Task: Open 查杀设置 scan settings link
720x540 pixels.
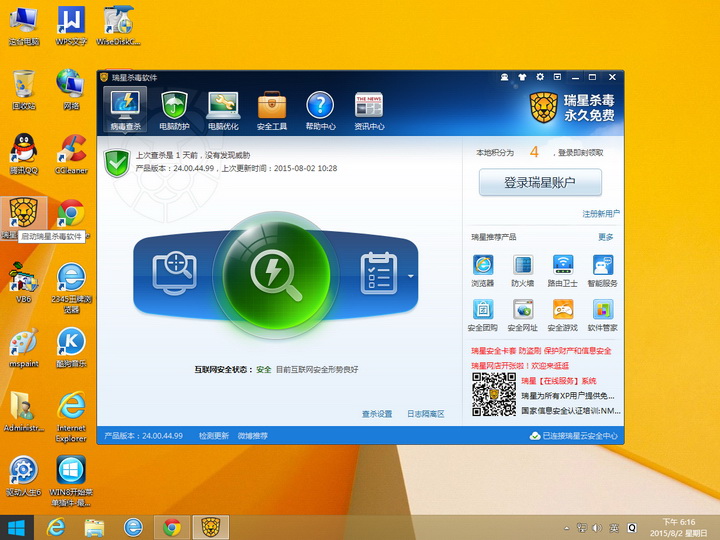Action: (x=377, y=413)
